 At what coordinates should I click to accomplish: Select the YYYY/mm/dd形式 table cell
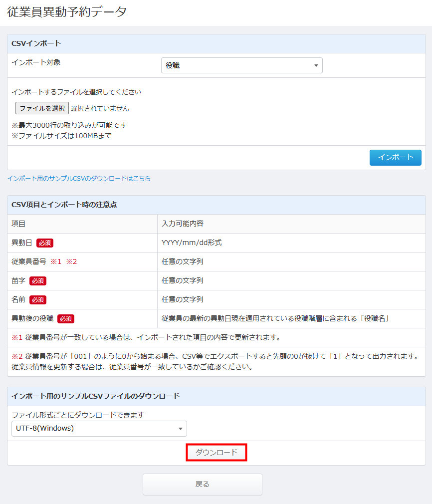pos(192,243)
